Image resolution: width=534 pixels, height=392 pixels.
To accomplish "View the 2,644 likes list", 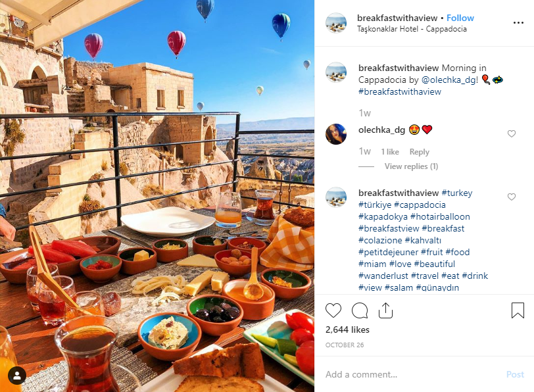I will click(347, 330).
